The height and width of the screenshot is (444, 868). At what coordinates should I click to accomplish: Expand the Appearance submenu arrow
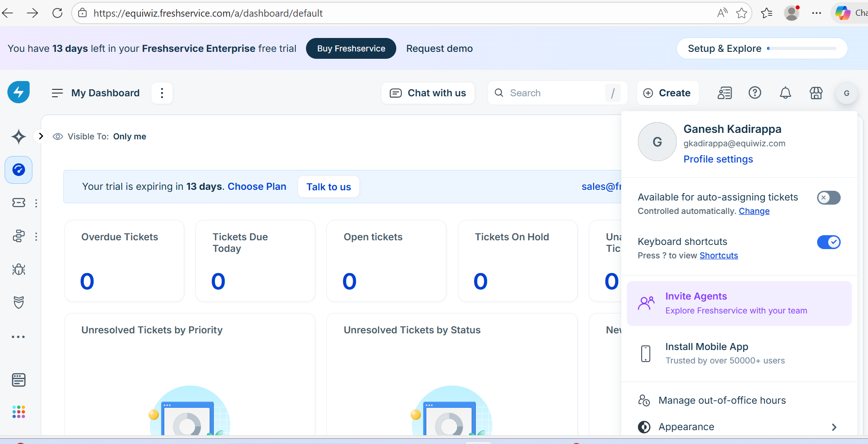tap(834, 427)
